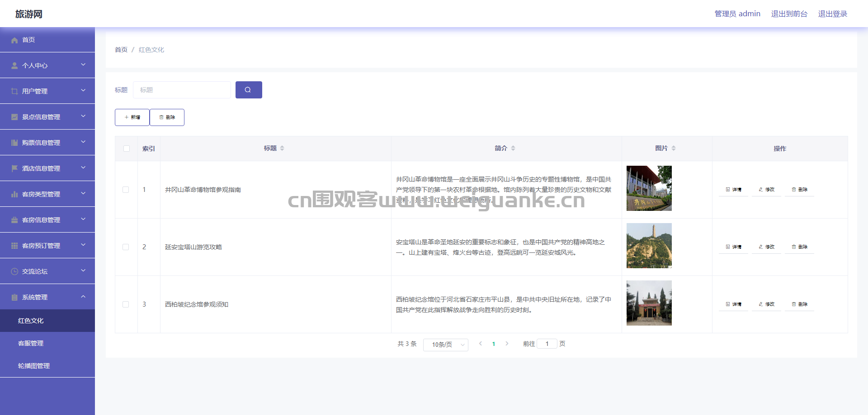
Task: Click 退出登录 to log out
Action: tap(833, 14)
